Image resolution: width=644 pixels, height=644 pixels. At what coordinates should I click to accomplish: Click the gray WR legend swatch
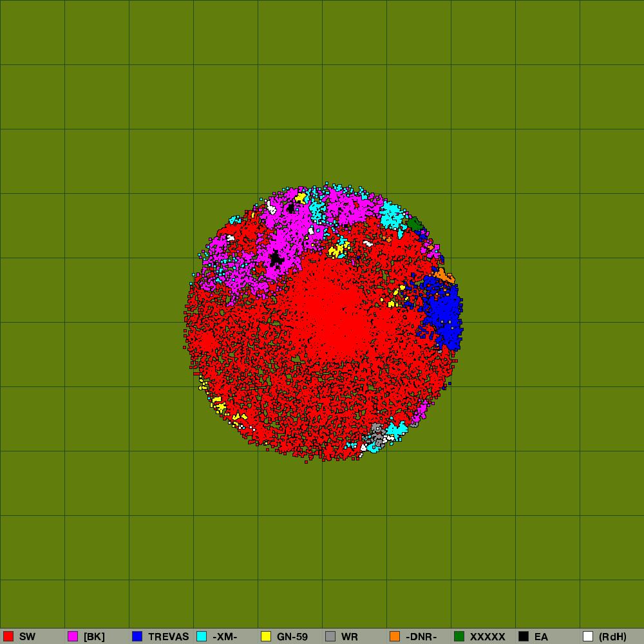330,636
